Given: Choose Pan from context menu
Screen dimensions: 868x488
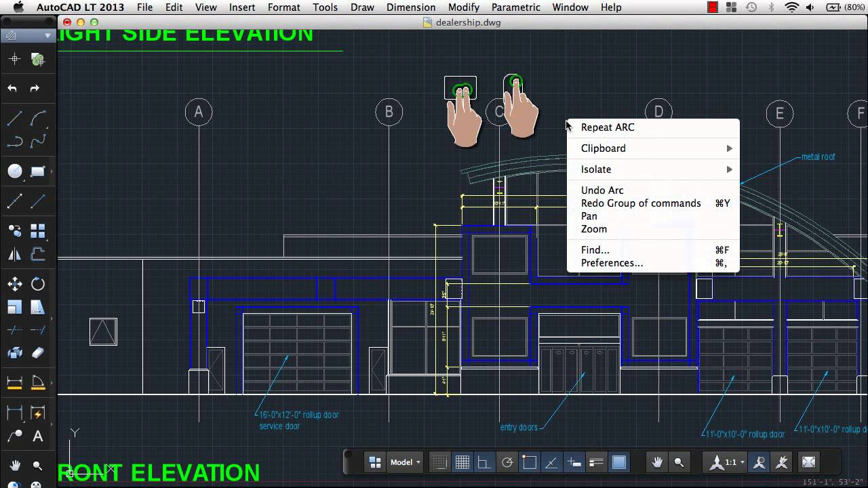Looking at the screenshot, I should [x=653, y=216].
